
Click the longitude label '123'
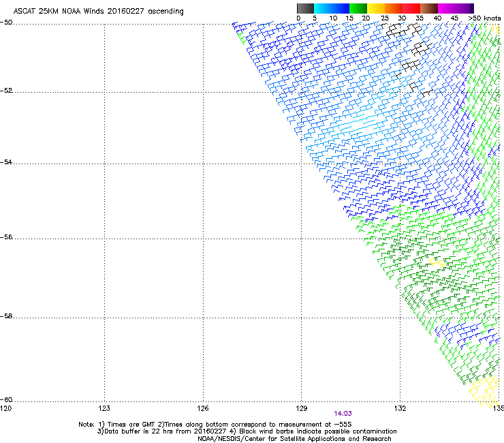(x=104, y=408)
